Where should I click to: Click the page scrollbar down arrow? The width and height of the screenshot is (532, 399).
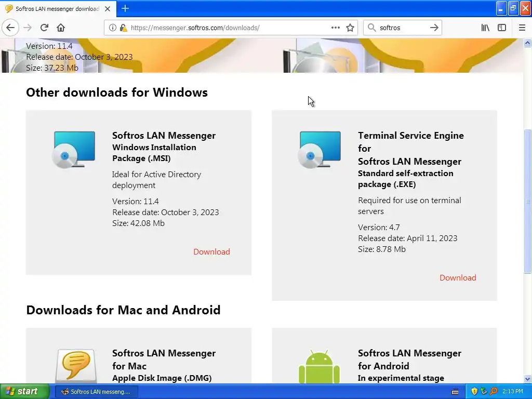tap(528, 379)
